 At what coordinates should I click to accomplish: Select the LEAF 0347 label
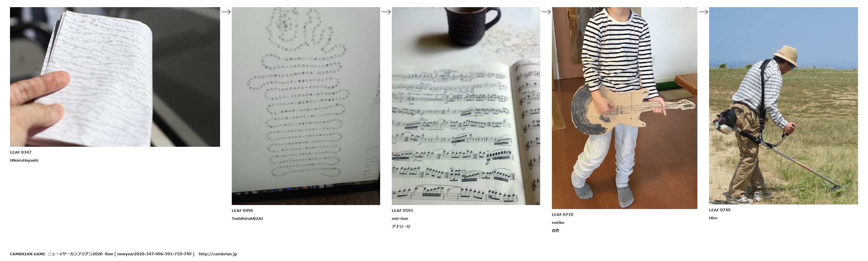click(x=21, y=152)
